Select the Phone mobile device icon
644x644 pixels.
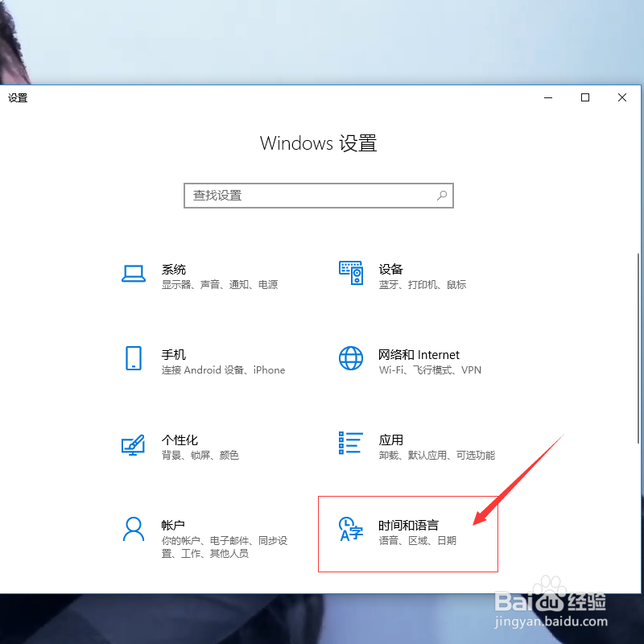click(134, 359)
